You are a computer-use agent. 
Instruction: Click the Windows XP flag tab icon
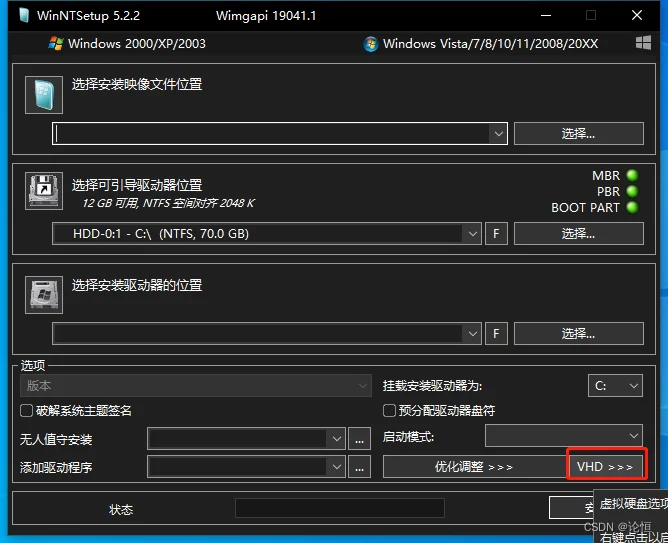[55, 43]
